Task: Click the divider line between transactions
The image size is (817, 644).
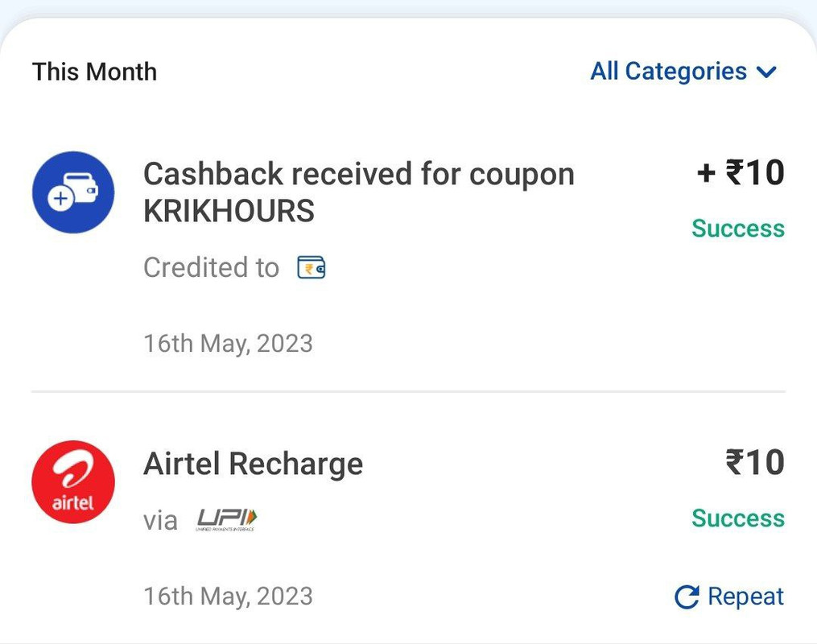Action: (409, 390)
